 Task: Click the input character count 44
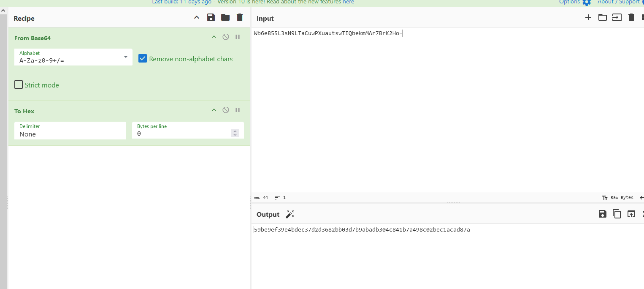tap(261, 197)
